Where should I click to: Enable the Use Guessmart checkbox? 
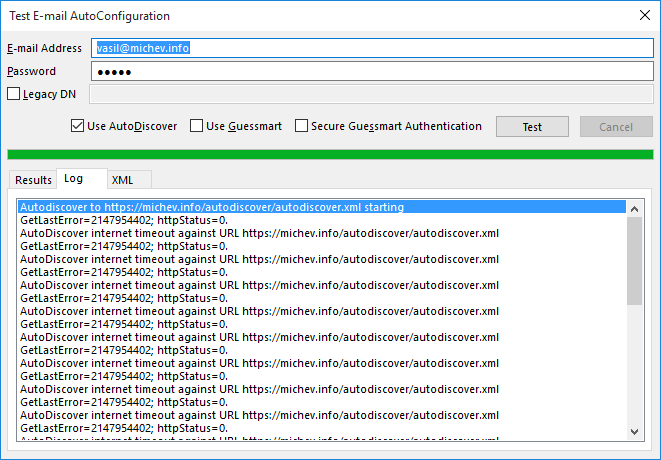(196, 127)
